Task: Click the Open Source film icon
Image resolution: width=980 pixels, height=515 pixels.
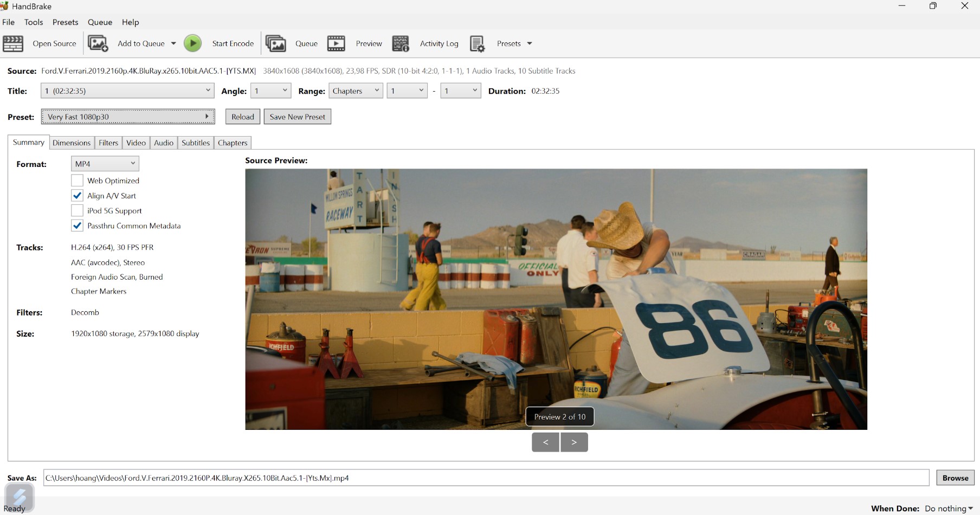Action: coord(13,43)
